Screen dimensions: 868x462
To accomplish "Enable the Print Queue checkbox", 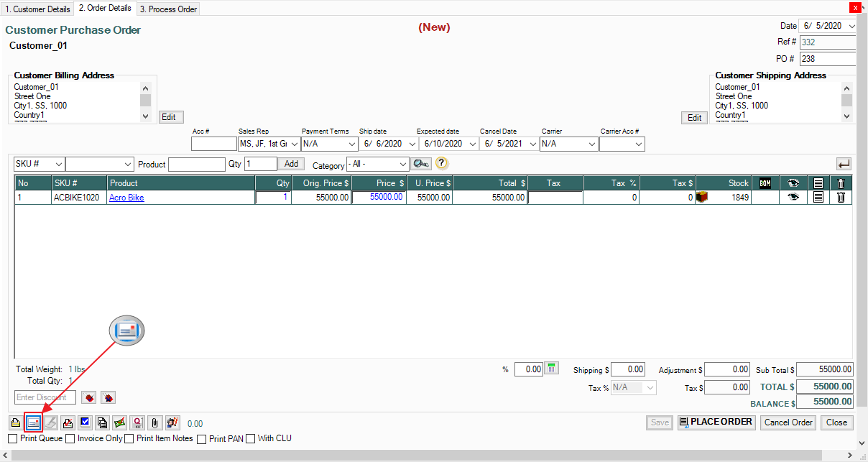I will (x=13, y=438).
